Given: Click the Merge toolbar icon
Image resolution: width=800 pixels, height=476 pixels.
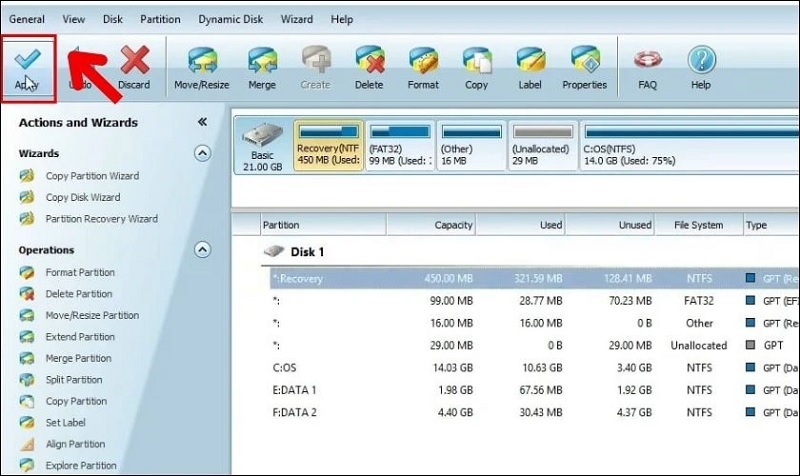Looking at the screenshot, I should [x=262, y=62].
